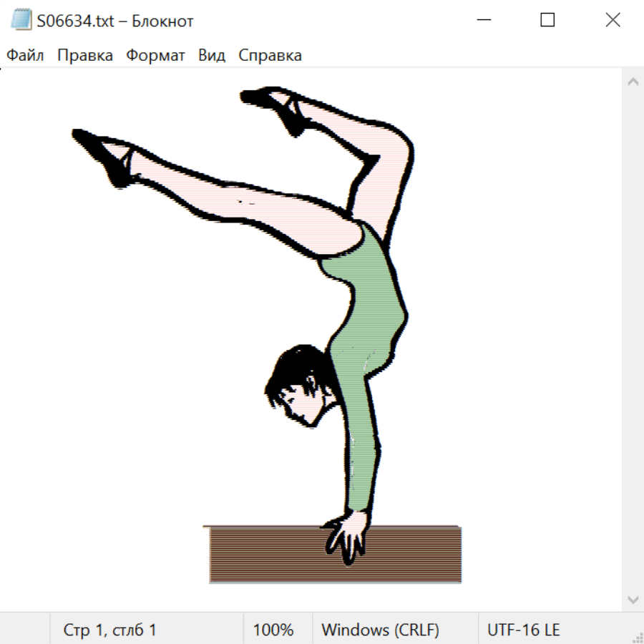Viewport: 644px width, 644px height.
Task: Minimize the Notepad window
Action: click(482, 20)
